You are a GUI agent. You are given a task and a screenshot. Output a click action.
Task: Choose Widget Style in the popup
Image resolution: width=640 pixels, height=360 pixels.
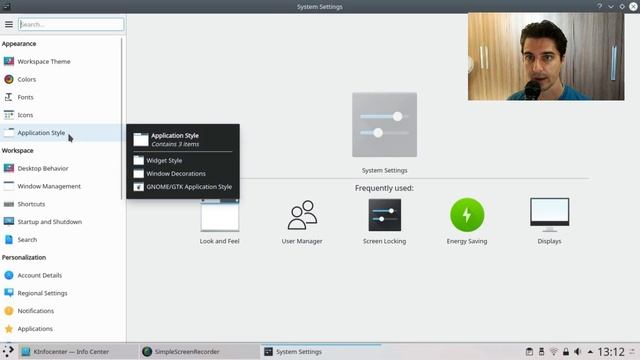pyautogui.click(x=182, y=160)
